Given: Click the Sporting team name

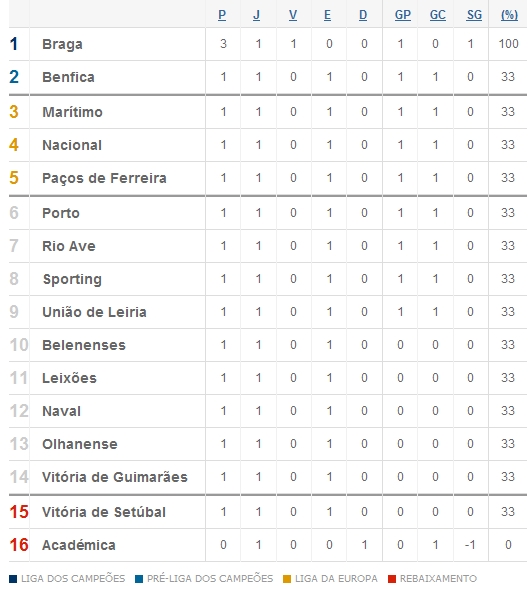Looking at the screenshot, I should tap(72, 279).
